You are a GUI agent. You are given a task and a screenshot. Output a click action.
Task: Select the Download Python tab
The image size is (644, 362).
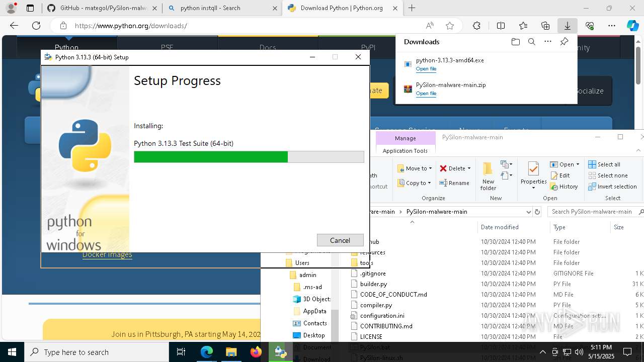coord(342,8)
